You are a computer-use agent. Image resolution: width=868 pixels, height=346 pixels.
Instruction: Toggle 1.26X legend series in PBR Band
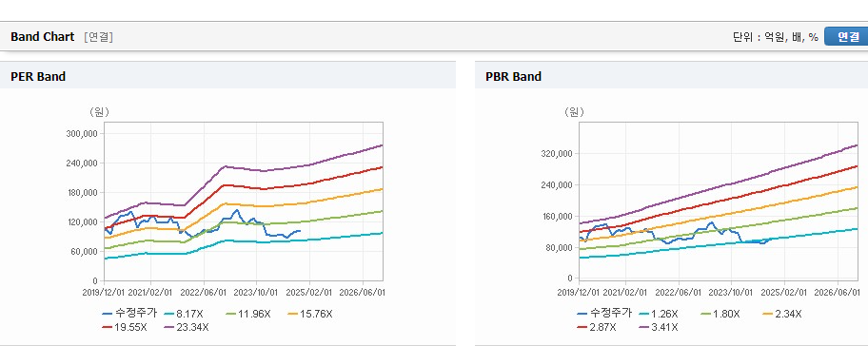coord(658,314)
